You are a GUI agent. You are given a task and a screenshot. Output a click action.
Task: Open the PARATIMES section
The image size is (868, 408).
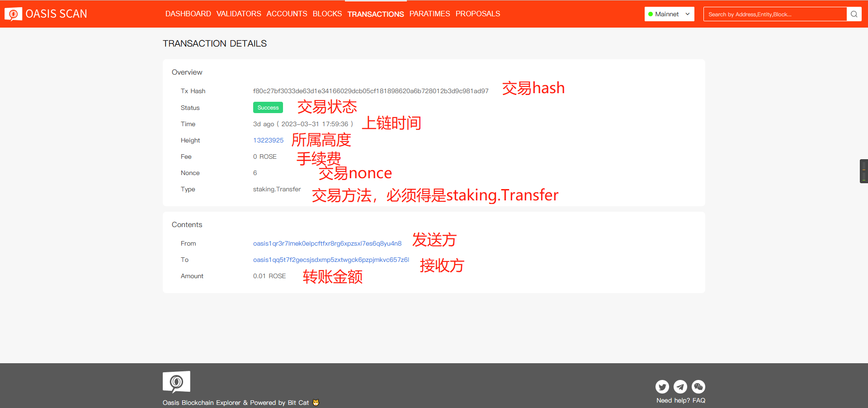click(429, 14)
